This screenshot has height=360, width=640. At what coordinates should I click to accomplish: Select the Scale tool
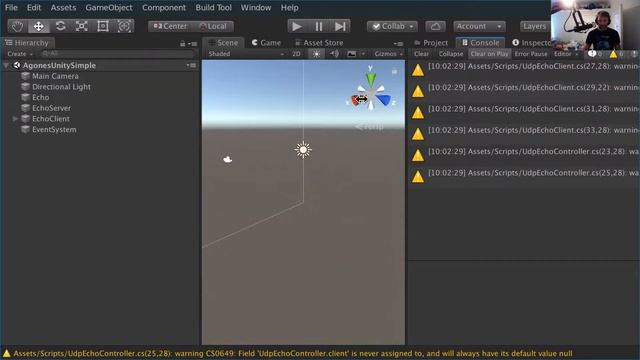point(82,27)
